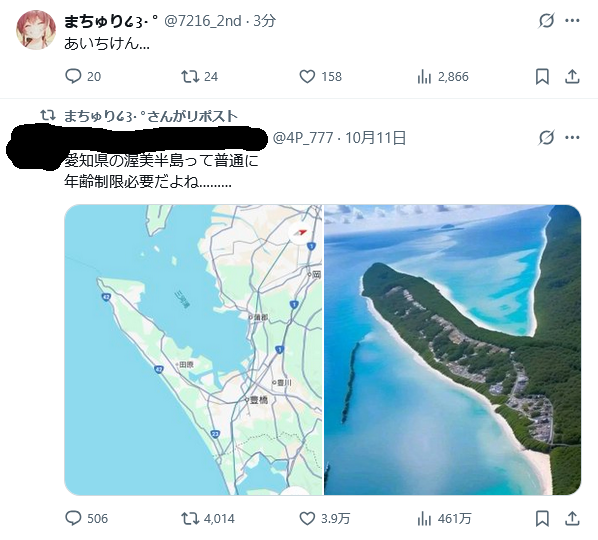
Task: Expand more options for the @4P_777 post
Action: 572,137
